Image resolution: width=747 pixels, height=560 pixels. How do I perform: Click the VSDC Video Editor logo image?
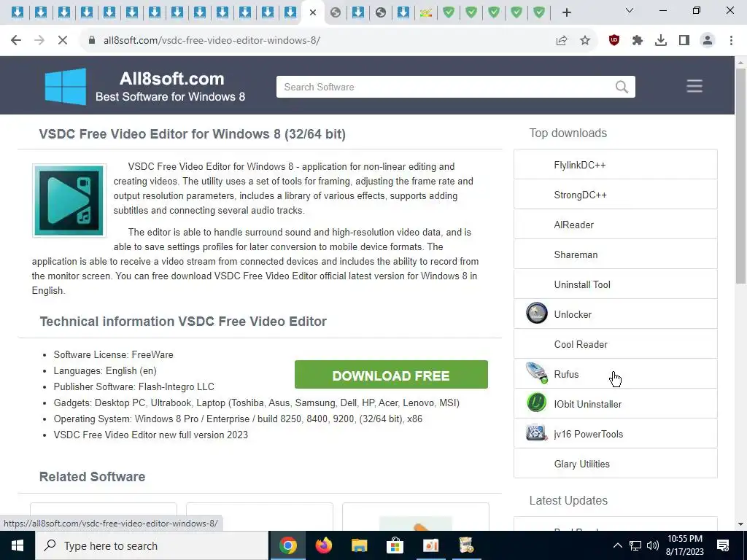point(69,200)
